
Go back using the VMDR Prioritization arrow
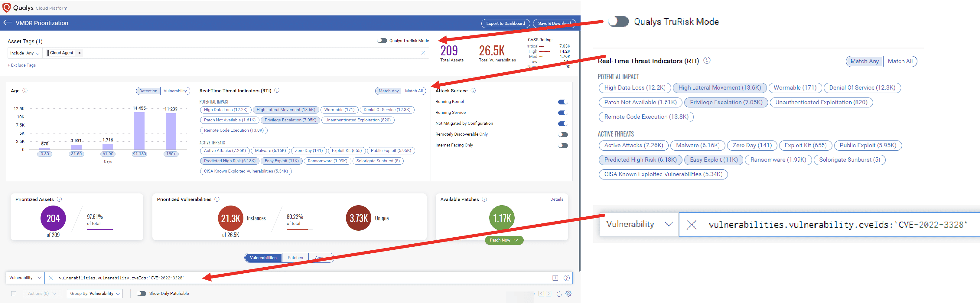point(8,22)
